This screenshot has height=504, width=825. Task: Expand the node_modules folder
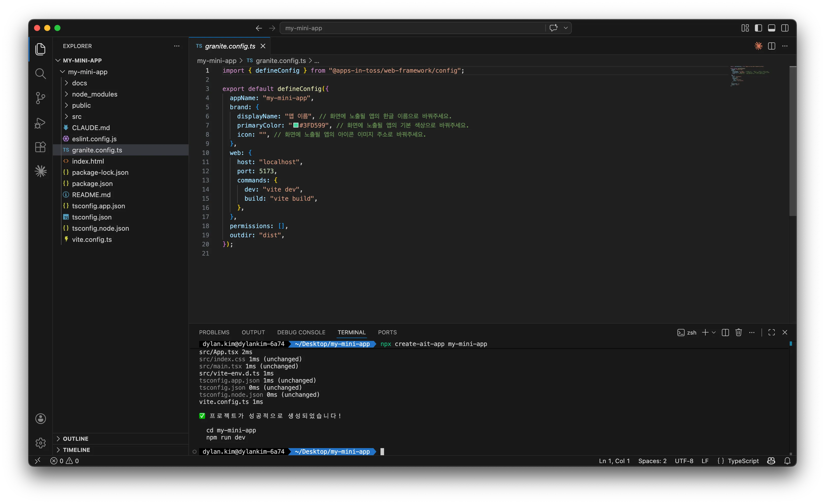point(95,94)
